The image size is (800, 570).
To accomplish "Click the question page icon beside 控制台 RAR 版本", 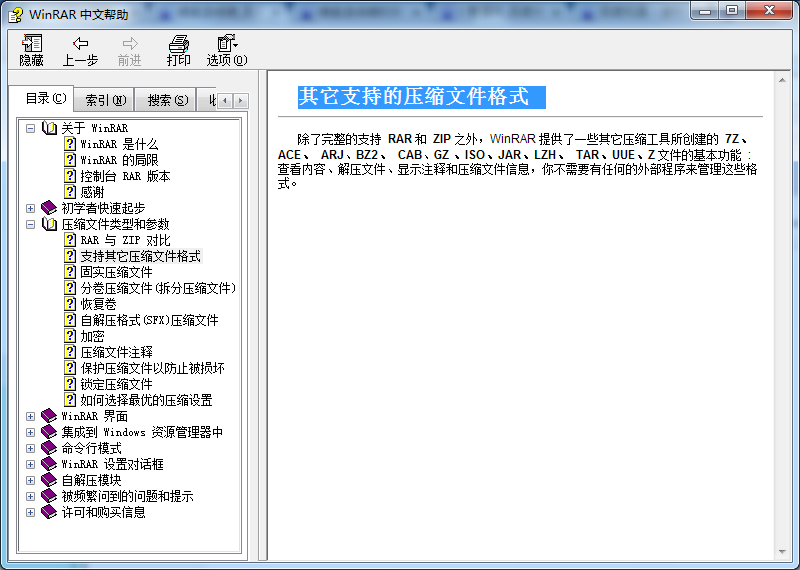I will pos(70,176).
